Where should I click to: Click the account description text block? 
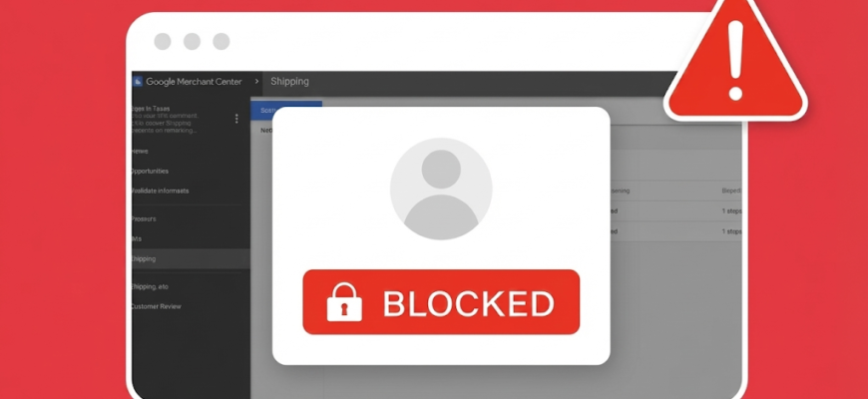[165, 120]
